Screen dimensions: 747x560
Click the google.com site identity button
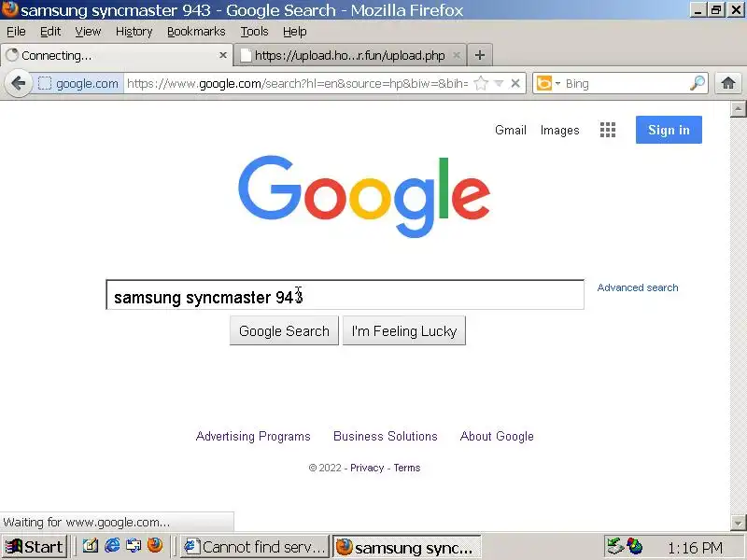pos(78,84)
